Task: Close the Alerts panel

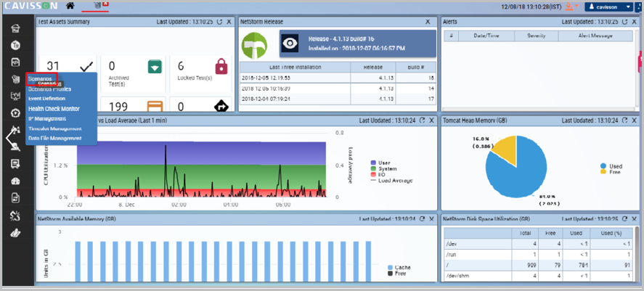Action: point(634,22)
